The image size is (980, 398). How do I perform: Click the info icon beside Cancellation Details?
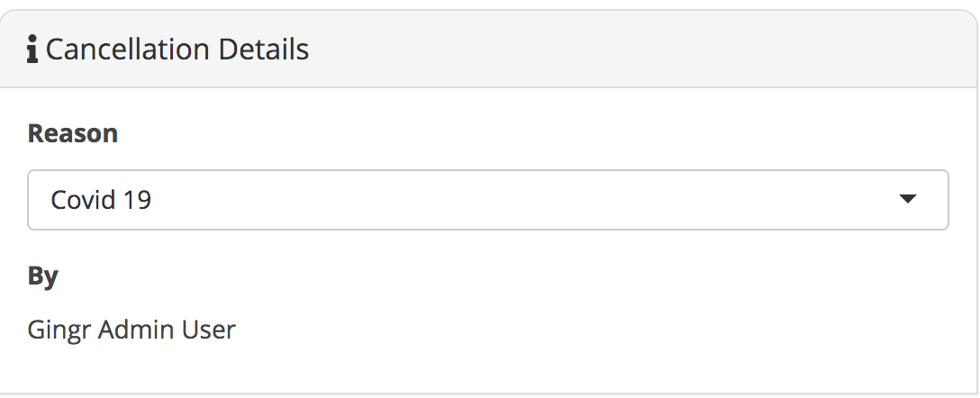(32, 50)
